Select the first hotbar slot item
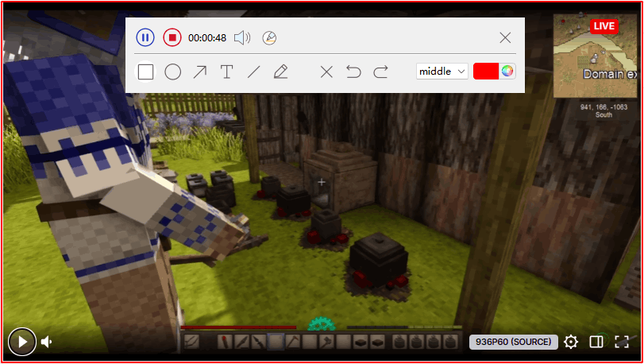 [192, 342]
